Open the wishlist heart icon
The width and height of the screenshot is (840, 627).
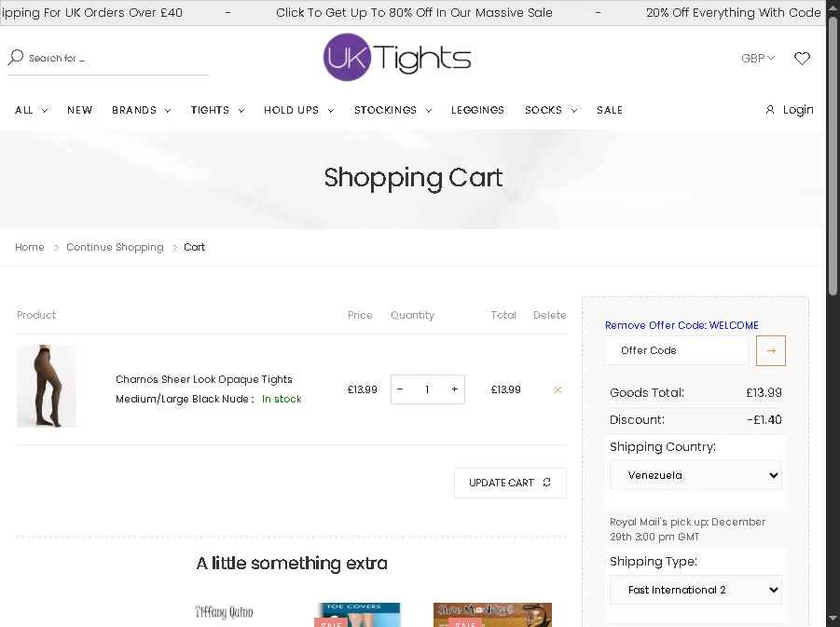pos(802,58)
